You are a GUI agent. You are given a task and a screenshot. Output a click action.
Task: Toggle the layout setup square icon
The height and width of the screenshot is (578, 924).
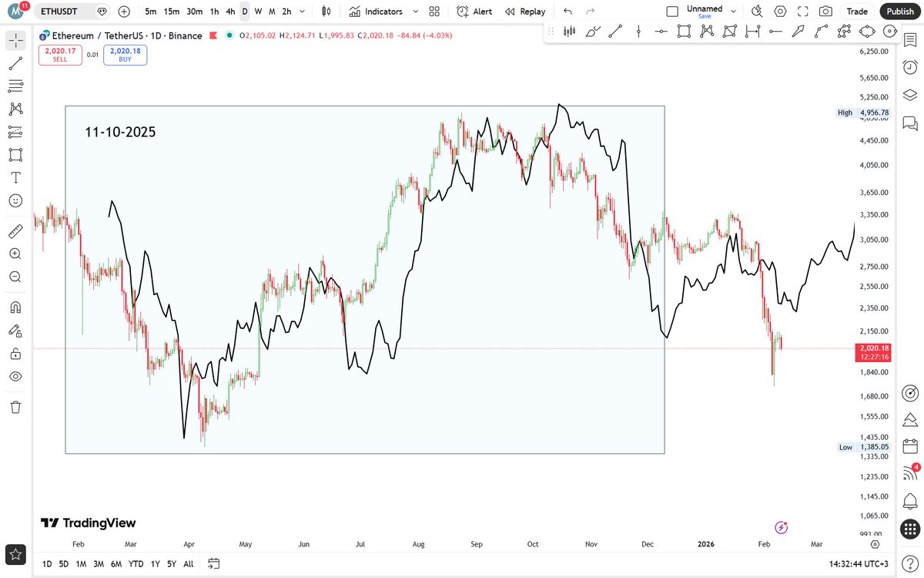click(672, 12)
